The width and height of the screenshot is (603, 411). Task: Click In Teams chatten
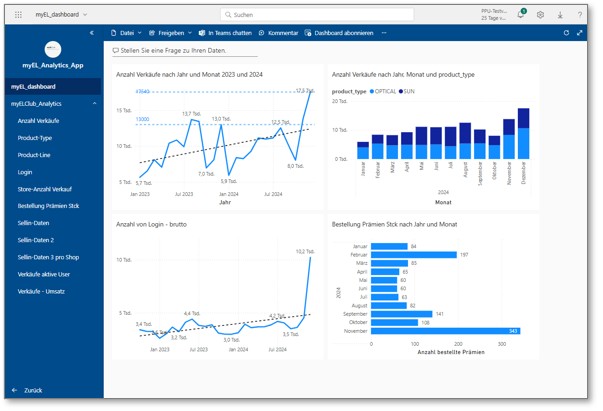pyautogui.click(x=225, y=33)
